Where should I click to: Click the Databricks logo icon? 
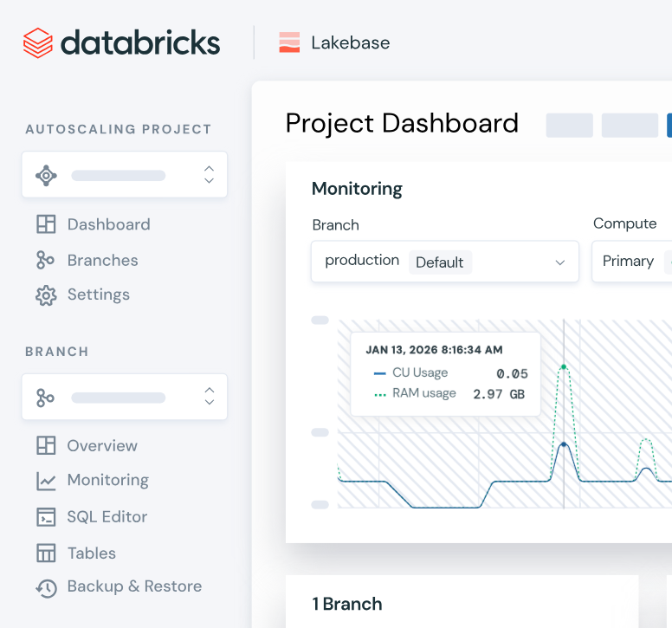[x=38, y=42]
